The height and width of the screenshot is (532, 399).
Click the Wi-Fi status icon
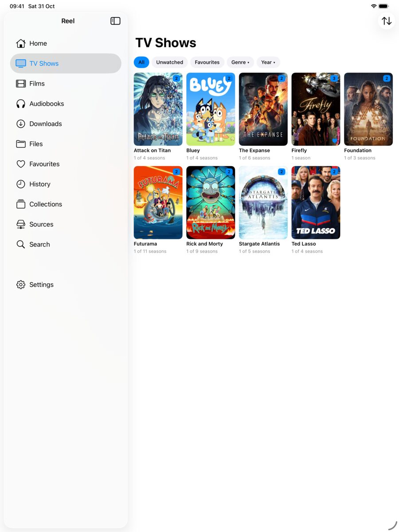[374, 6]
